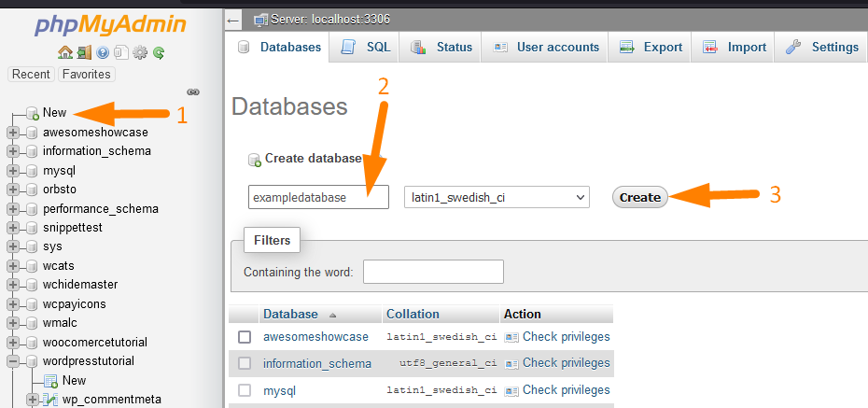
Task: Click database icon beside wcats in tree
Action: point(32,266)
